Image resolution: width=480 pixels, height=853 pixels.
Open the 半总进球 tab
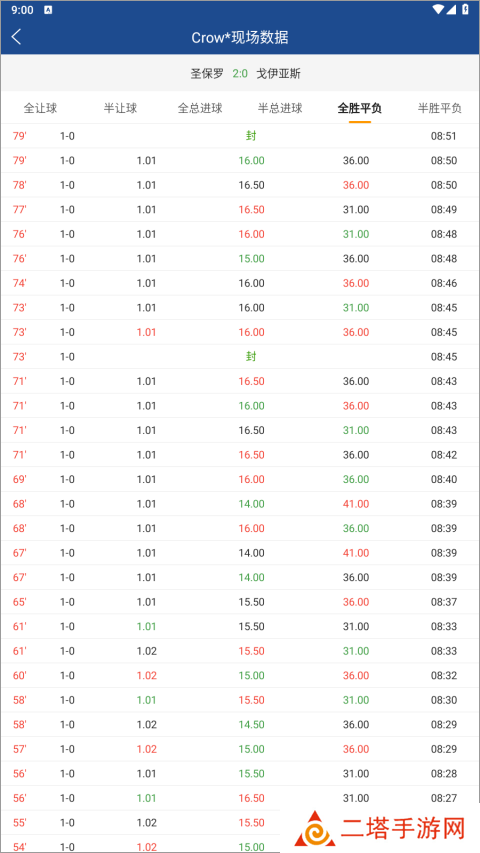click(280, 108)
